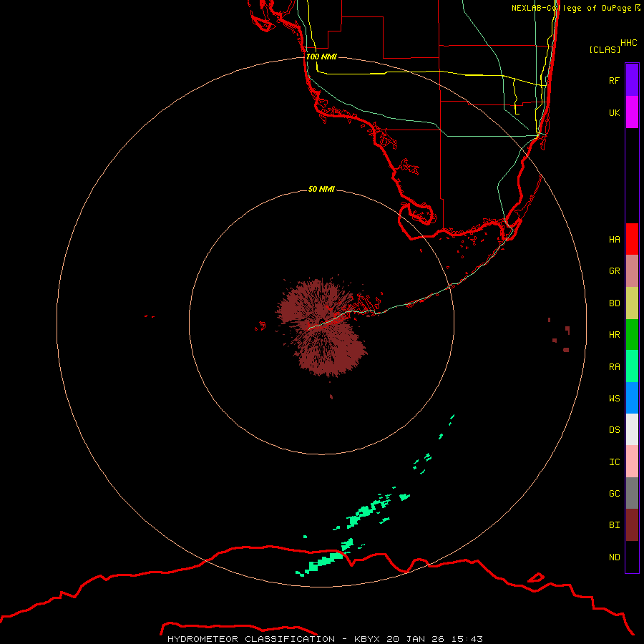Screen dimensions: 644x644
Task: Click the ND black legend swatch
Action: point(632,557)
